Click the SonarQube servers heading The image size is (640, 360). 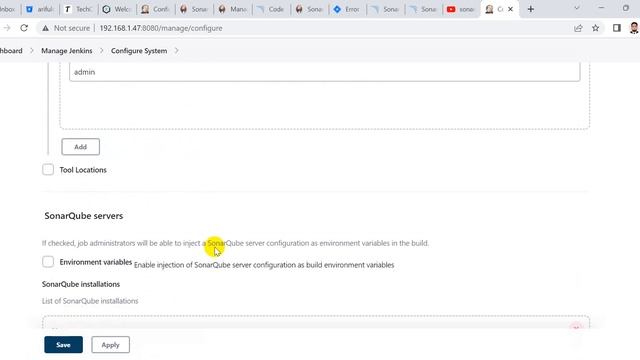click(x=84, y=216)
